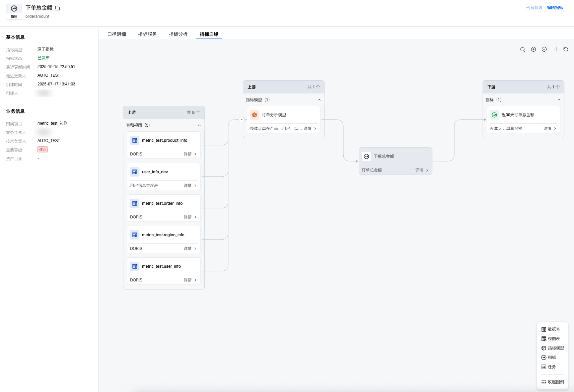Refresh the lineage graph

(566, 50)
